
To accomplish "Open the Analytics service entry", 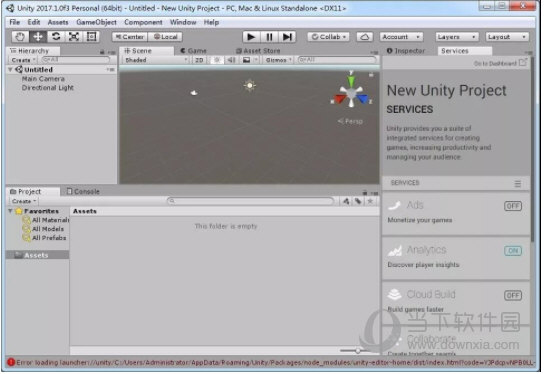I will coord(456,258).
